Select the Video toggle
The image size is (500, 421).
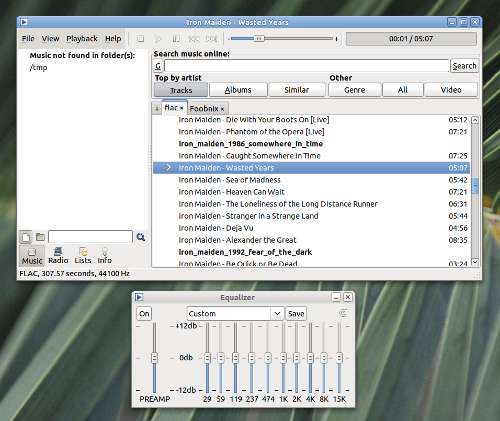pos(451,90)
